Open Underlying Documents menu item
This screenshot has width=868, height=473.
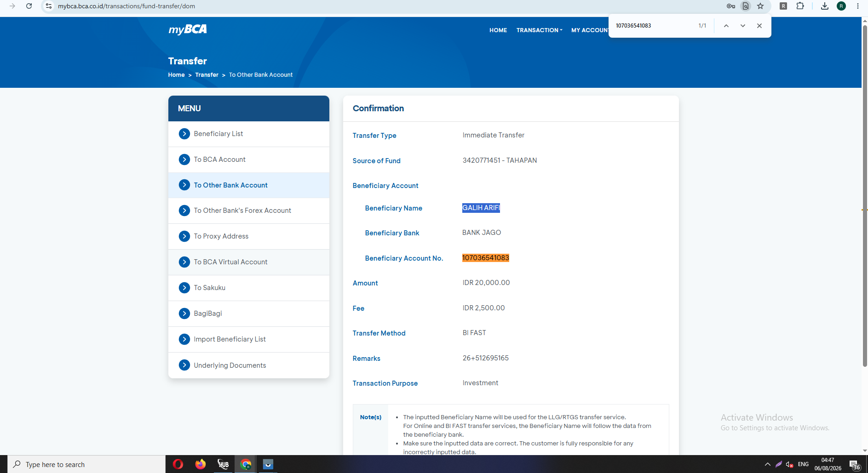(x=249, y=365)
